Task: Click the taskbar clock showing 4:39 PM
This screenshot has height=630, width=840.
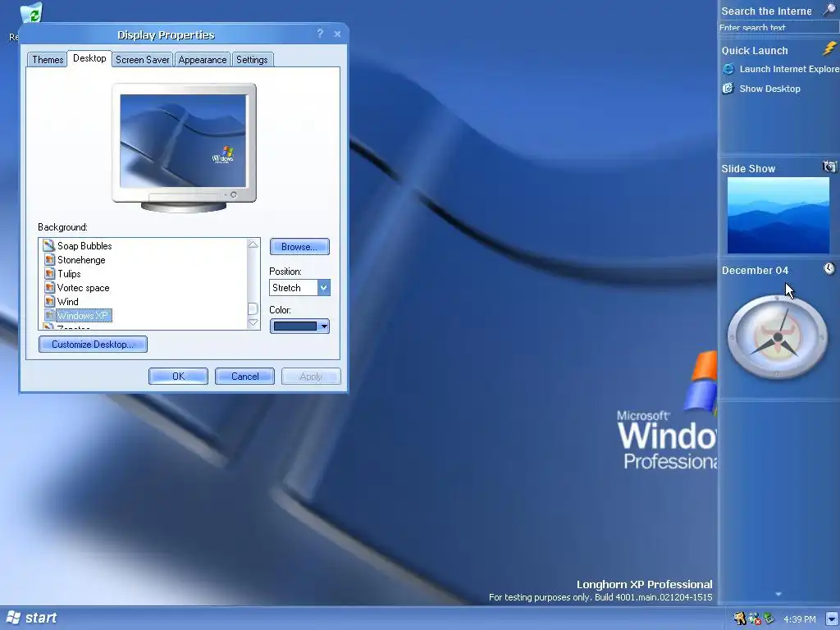Action: (x=799, y=619)
